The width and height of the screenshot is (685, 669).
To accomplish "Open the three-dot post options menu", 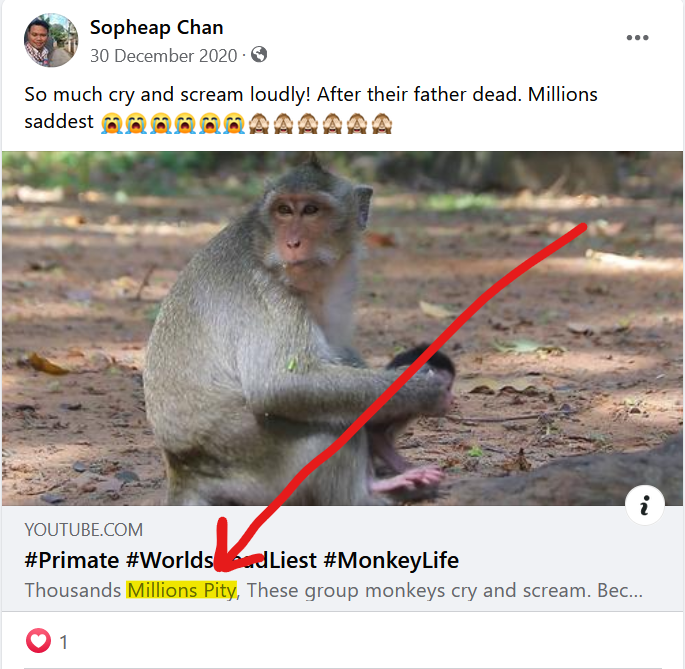I will [637, 38].
